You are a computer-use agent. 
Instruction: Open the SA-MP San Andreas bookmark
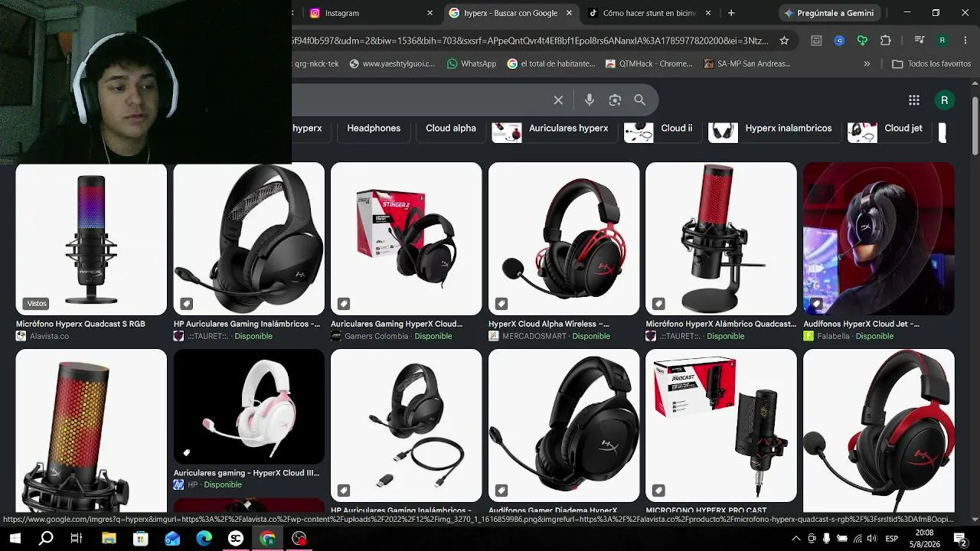tap(746, 64)
